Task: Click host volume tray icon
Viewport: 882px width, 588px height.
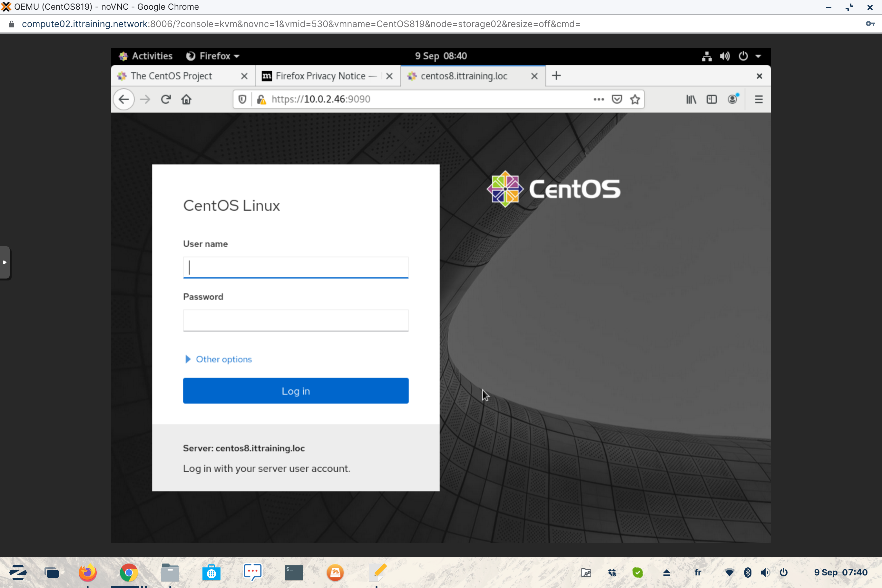Action: pos(765,573)
